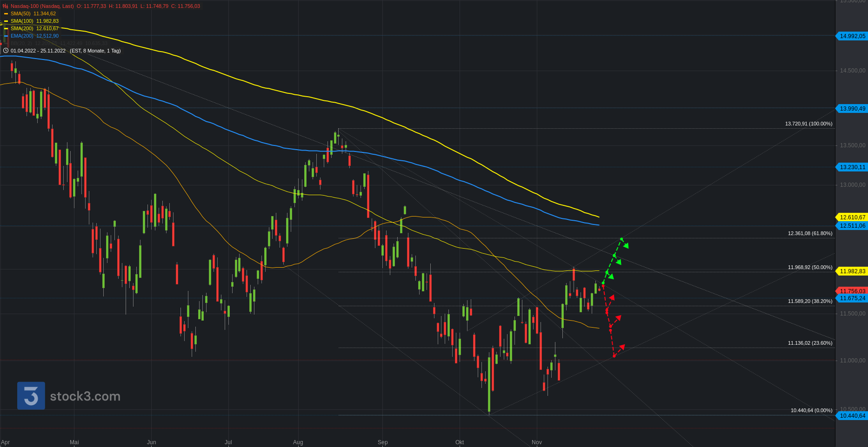
Task: Click the clock icon beside the date range
Action: click(x=6, y=51)
